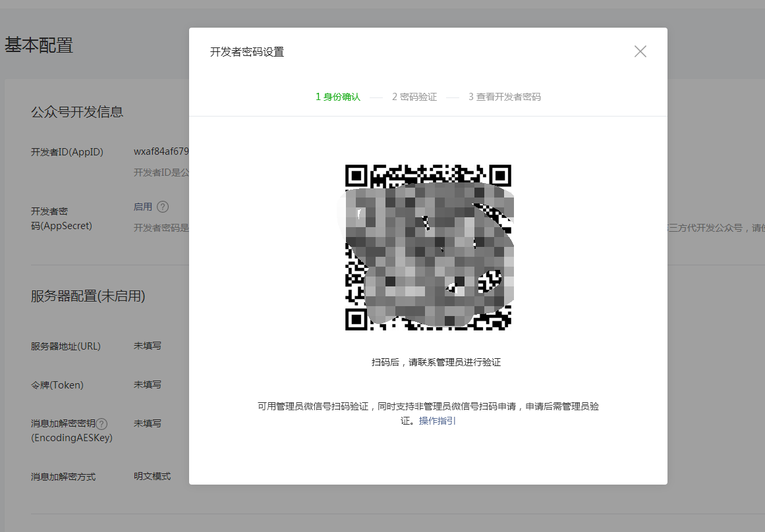Click 未填写 next to 令牌(Token)
This screenshot has height=532, width=765.
pos(148,385)
